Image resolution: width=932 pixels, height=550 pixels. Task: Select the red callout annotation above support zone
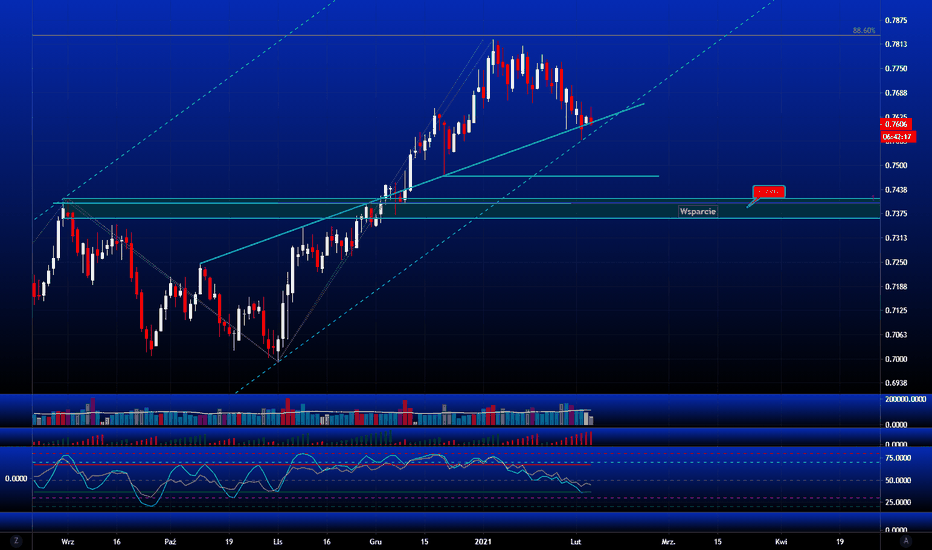click(x=769, y=191)
